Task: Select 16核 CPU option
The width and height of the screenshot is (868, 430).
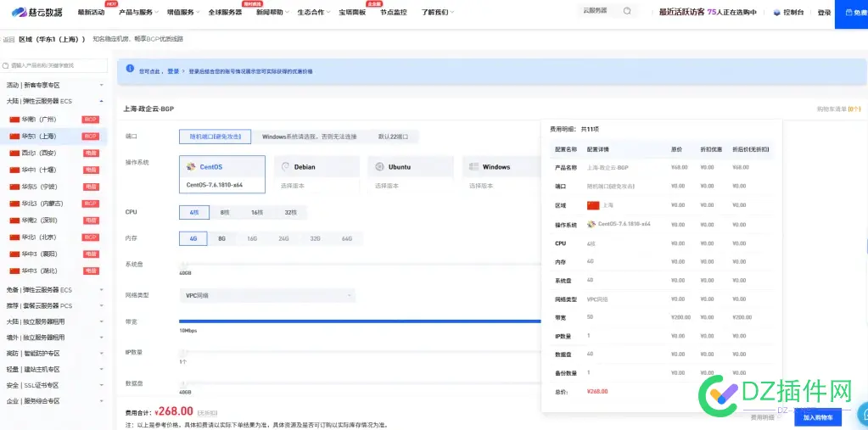Action: click(257, 213)
